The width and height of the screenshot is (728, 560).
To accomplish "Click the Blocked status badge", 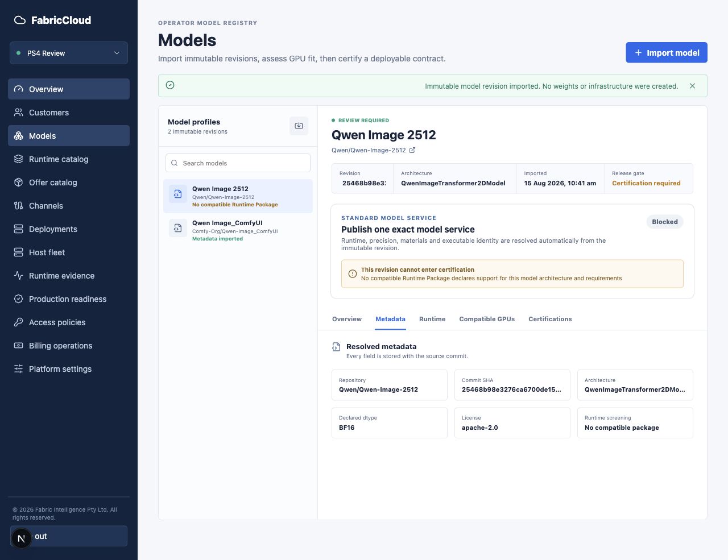I will pyautogui.click(x=665, y=222).
